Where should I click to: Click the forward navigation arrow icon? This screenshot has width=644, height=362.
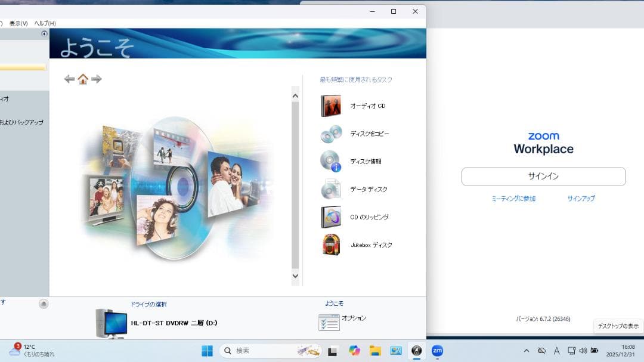point(97,79)
